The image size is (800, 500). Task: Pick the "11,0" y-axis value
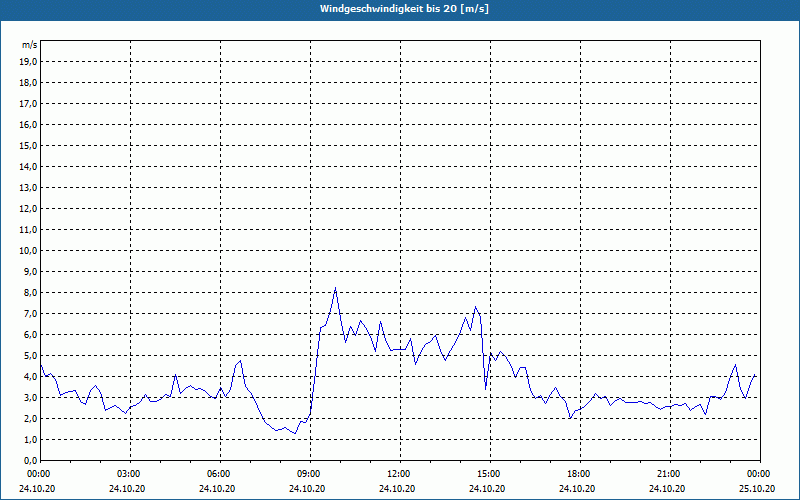click(x=28, y=230)
